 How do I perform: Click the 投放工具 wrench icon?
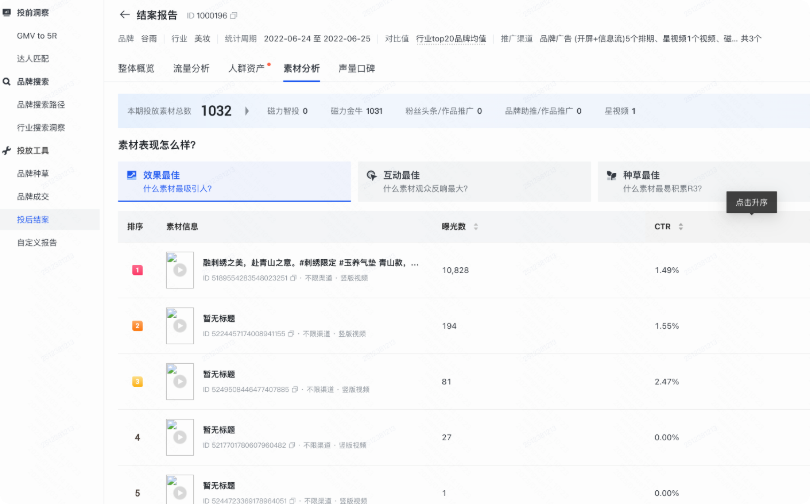coord(7,151)
